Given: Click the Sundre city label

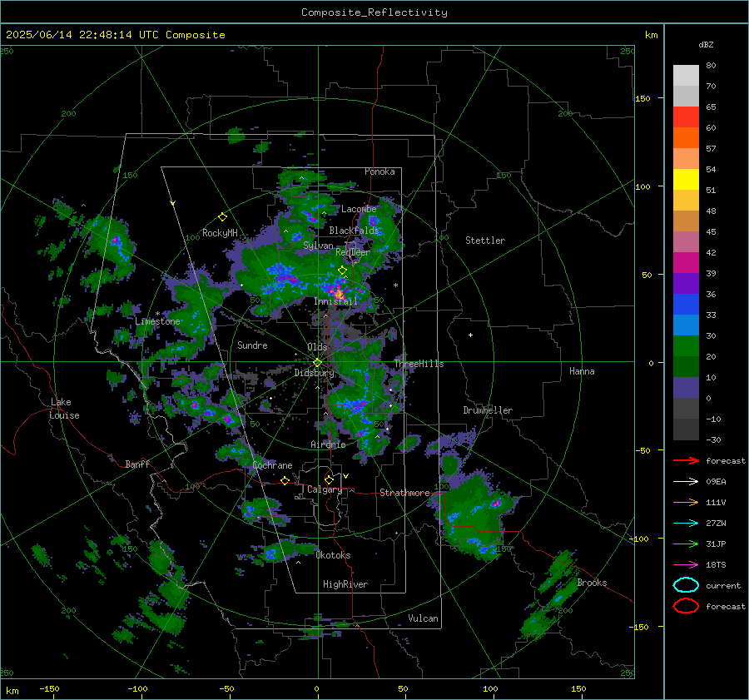Looking at the screenshot, I should 252,345.
